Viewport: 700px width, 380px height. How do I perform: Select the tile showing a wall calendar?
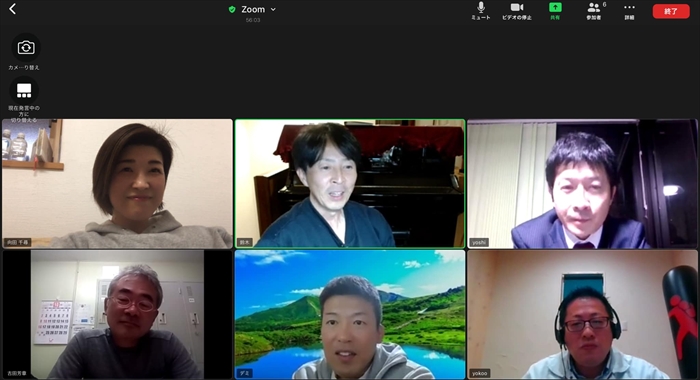(117, 314)
